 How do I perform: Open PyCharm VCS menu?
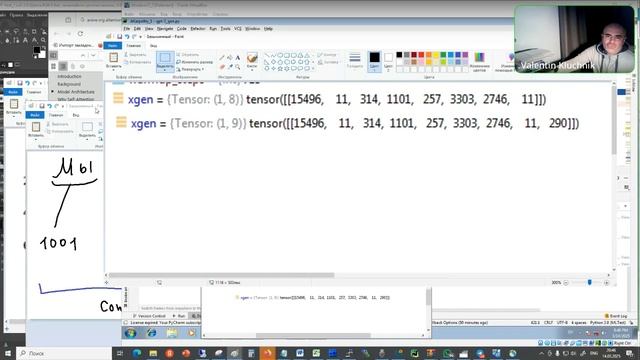pyautogui.click(x=238, y=29)
